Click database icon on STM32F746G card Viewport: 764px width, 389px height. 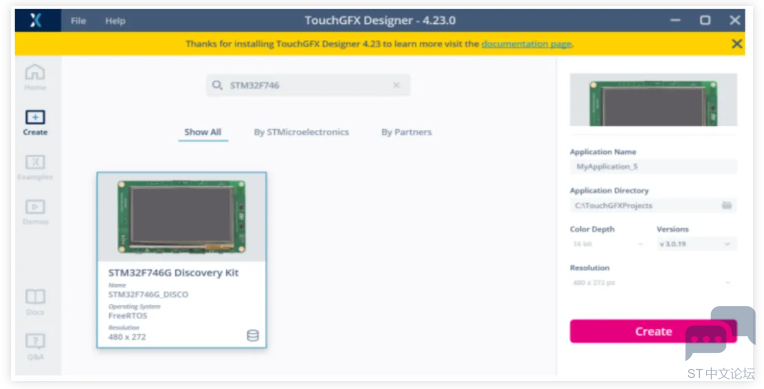click(x=252, y=335)
